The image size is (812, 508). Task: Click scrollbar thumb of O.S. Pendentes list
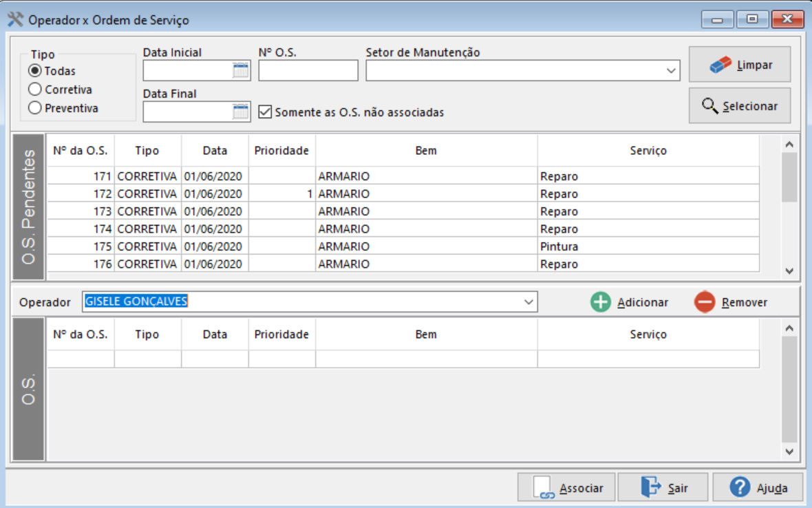(789, 178)
